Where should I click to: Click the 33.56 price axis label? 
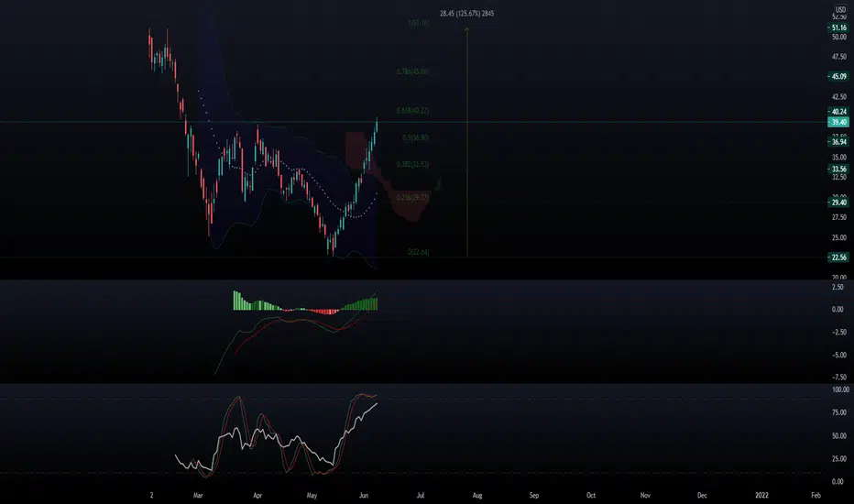(838, 170)
